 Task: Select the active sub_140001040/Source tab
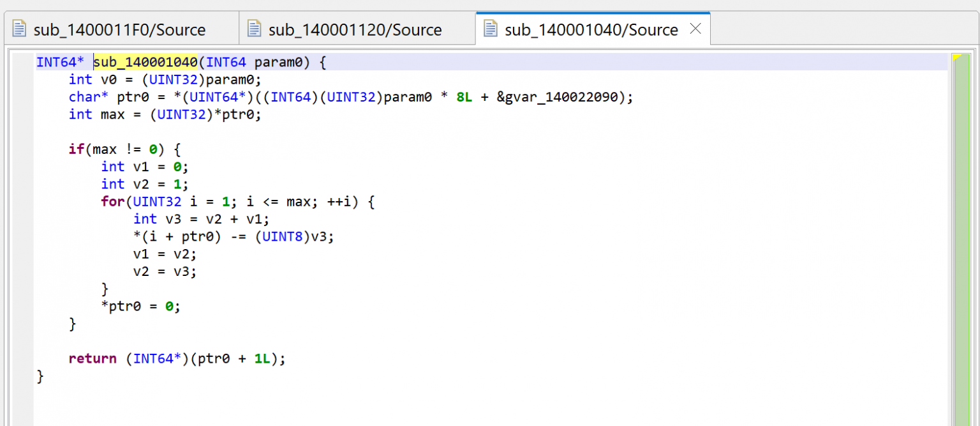click(590, 29)
